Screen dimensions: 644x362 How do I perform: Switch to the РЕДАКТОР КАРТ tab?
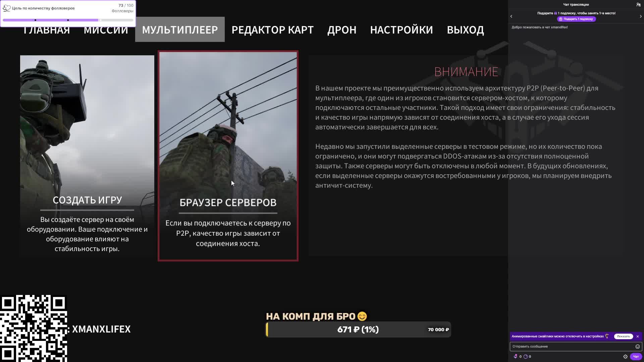tap(272, 29)
